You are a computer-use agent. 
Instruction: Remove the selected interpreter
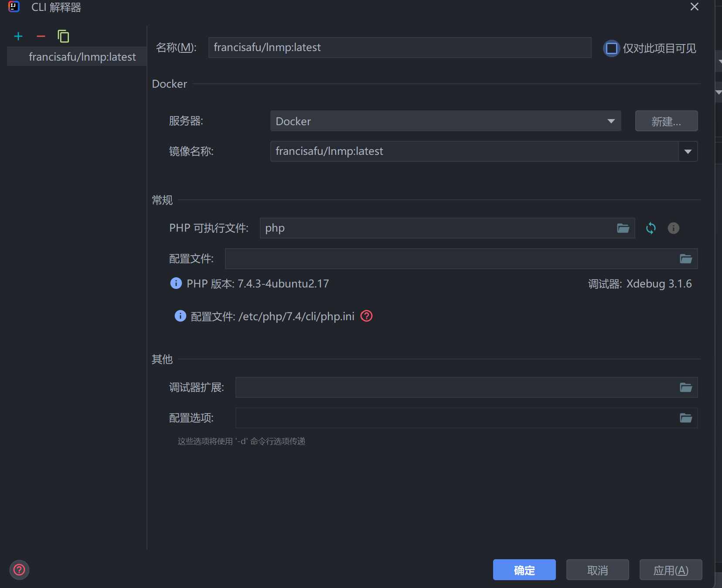click(41, 36)
